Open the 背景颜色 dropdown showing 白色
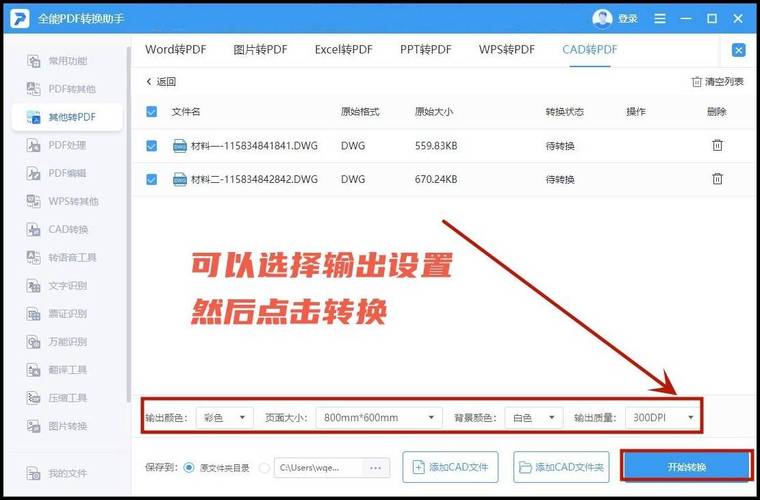Screen dimensions: 760x500 [x=534, y=418]
